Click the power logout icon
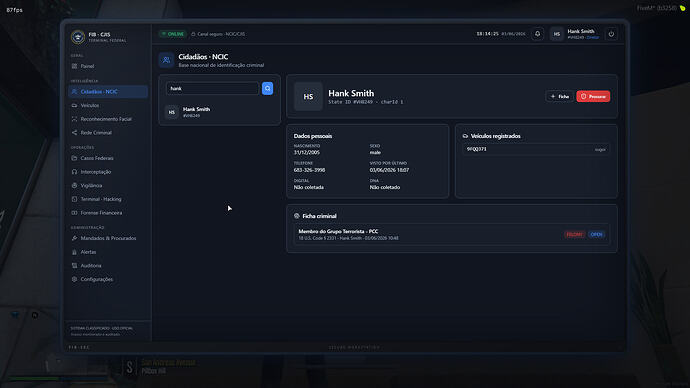 pyautogui.click(x=611, y=34)
